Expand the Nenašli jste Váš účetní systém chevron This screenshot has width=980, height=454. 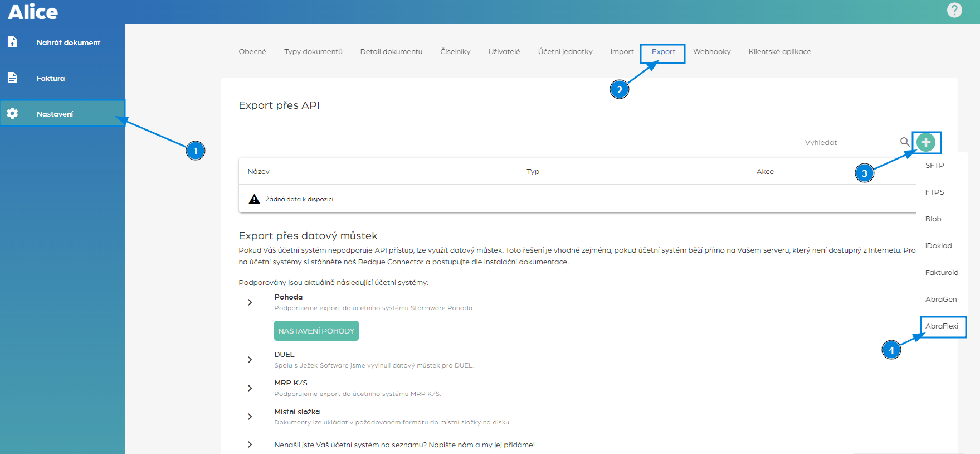pos(250,445)
